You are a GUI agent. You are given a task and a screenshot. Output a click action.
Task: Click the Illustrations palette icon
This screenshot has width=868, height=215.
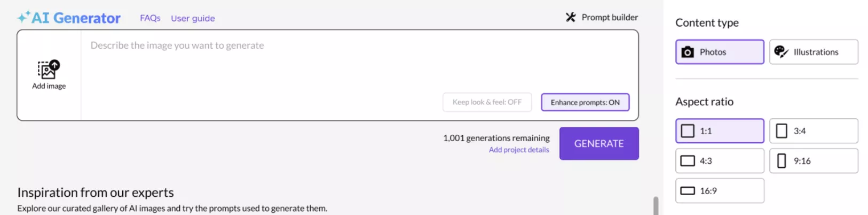point(781,51)
